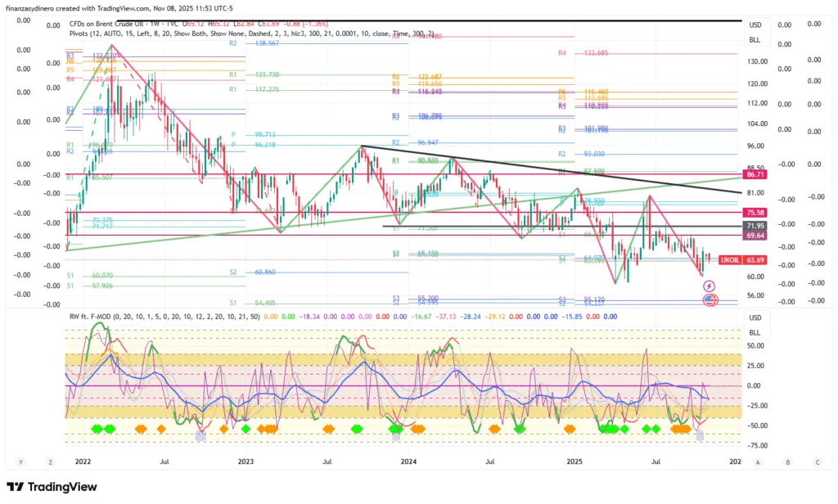The width and height of the screenshot is (838, 504).
Task: Open the USD selector on indicator pane
Action: 755,318
